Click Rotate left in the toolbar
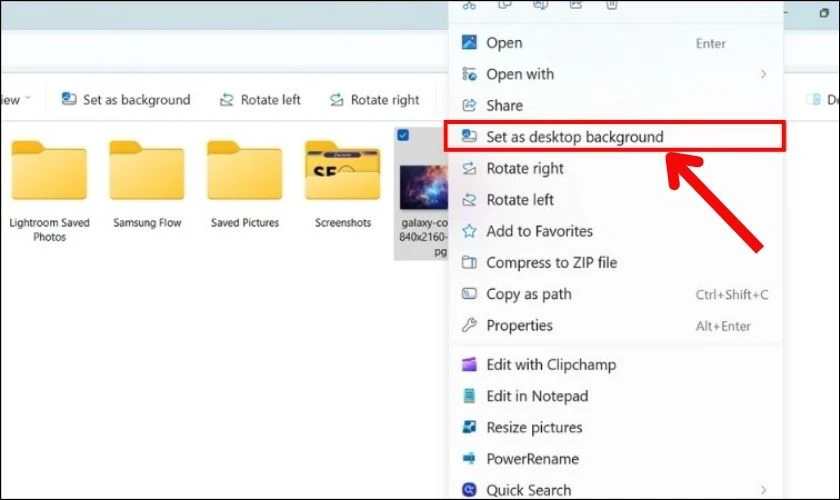 (x=259, y=100)
